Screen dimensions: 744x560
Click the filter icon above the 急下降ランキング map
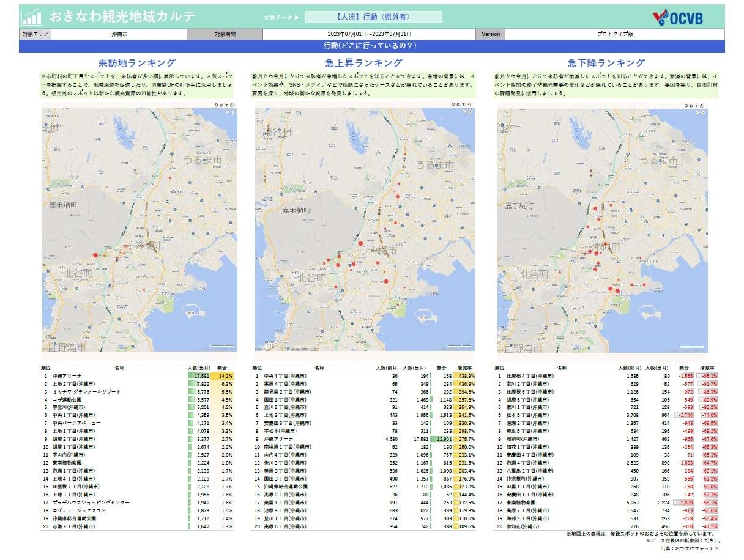point(697,105)
